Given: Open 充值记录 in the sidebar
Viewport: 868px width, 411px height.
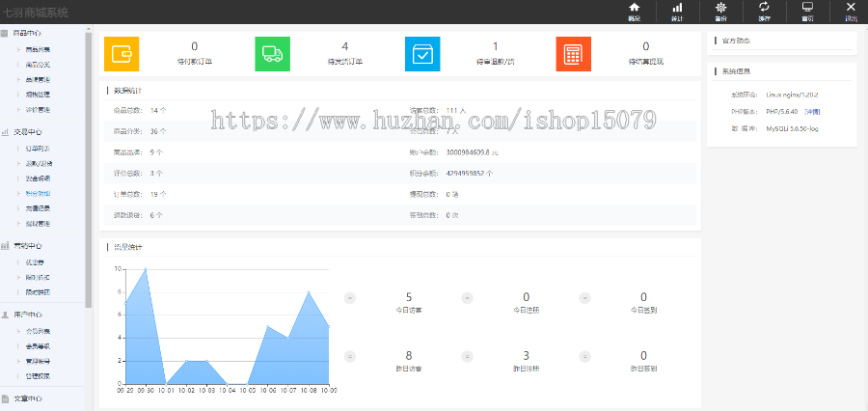Looking at the screenshot, I should [38, 208].
